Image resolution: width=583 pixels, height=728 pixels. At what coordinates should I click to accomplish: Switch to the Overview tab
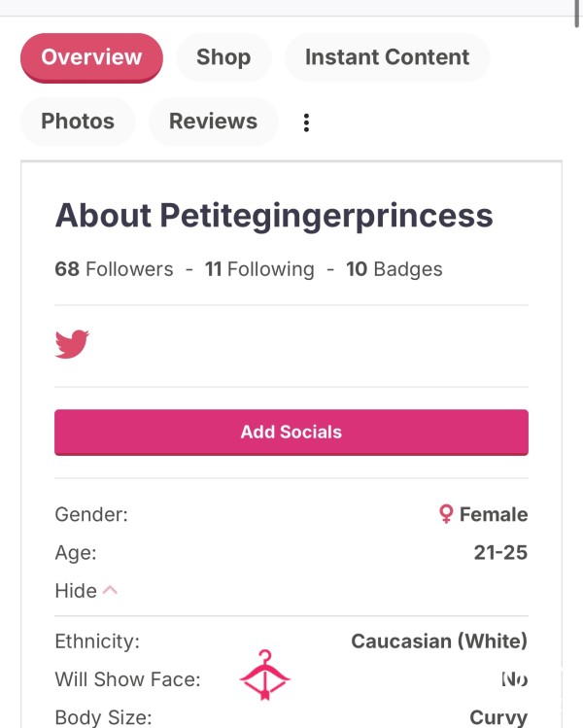(91, 57)
